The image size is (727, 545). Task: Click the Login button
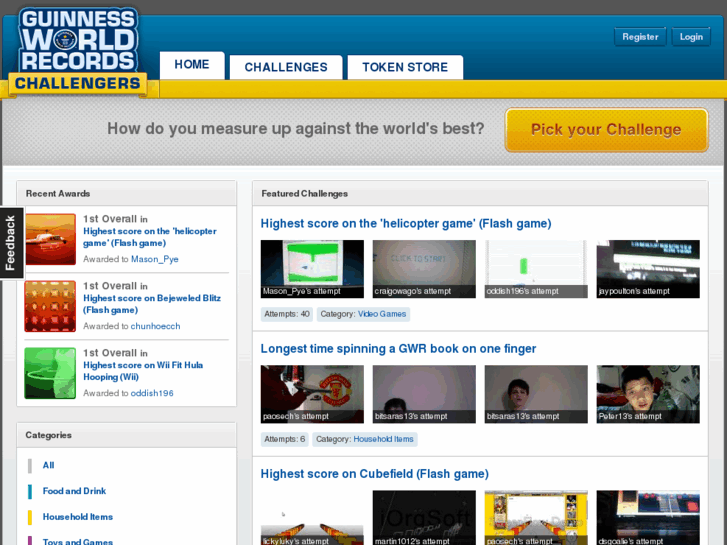pos(691,37)
